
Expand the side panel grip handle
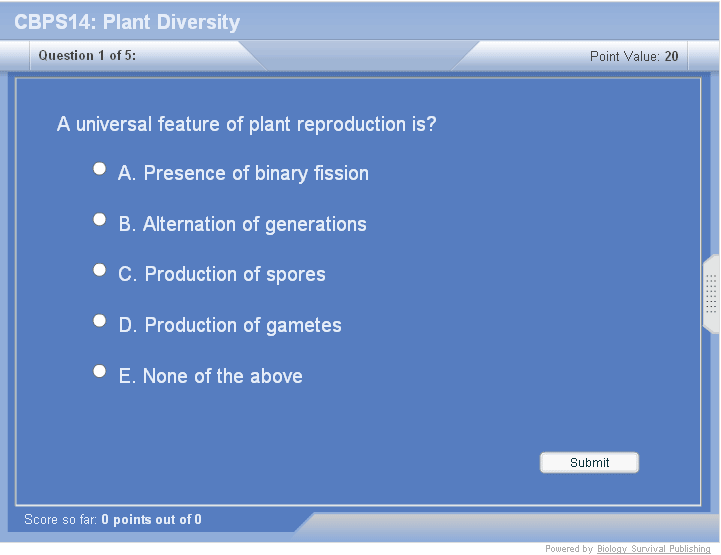[711, 294]
